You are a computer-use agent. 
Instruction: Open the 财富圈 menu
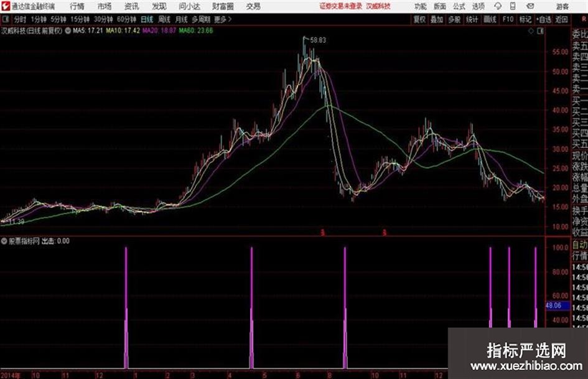223,6
